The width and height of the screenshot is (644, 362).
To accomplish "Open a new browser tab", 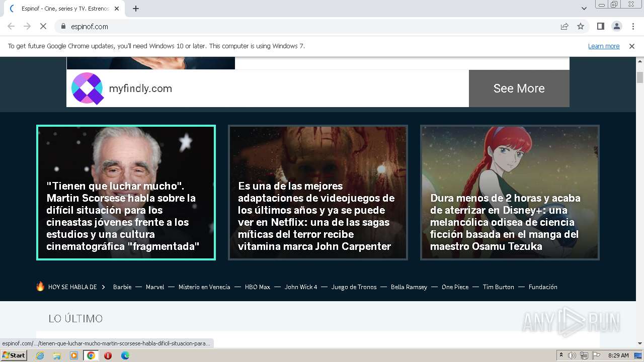I will [x=136, y=9].
